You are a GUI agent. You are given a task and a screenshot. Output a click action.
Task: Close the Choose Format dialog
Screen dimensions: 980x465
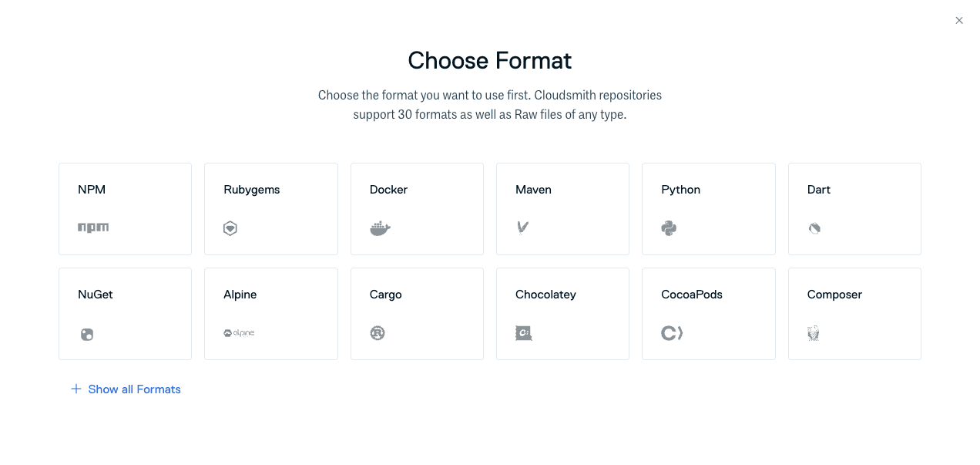[959, 21]
